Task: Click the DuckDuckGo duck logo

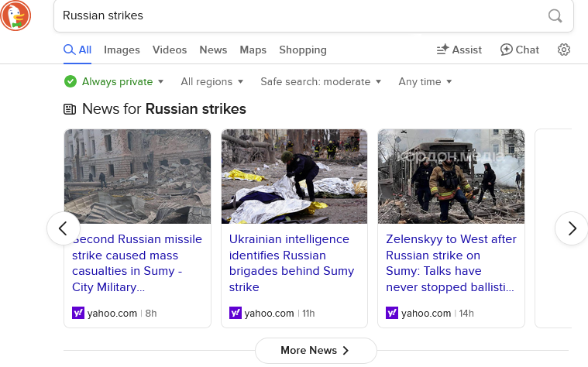Action: [15, 15]
